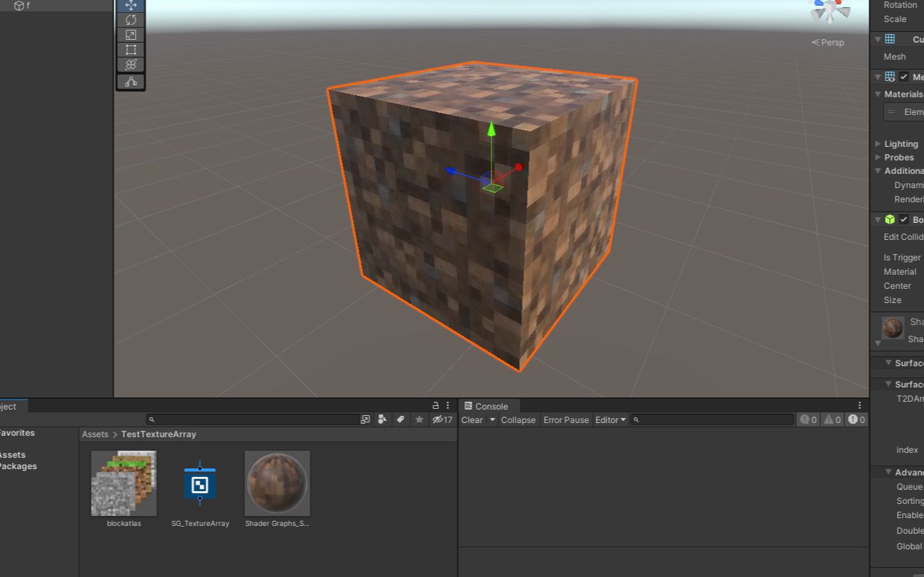Disable the Mesh Renderer component checkbox
This screenshot has width=924, height=577.
coord(905,77)
